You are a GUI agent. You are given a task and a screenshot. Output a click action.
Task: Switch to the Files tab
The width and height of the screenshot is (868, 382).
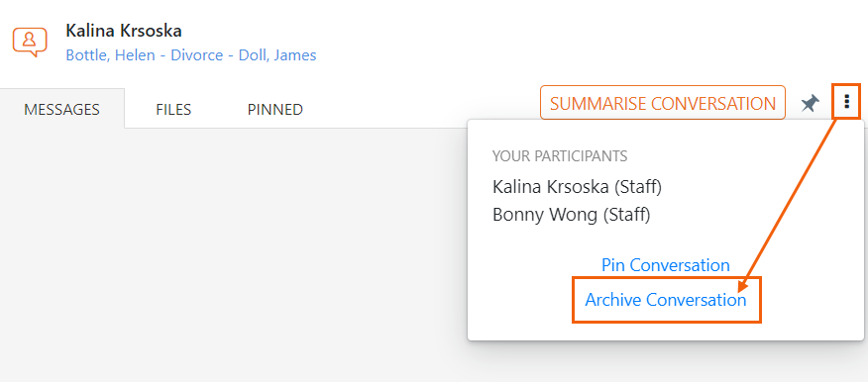(x=173, y=109)
